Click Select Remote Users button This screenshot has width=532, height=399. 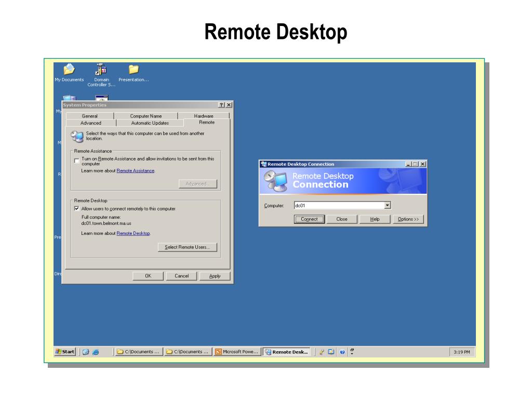point(187,247)
